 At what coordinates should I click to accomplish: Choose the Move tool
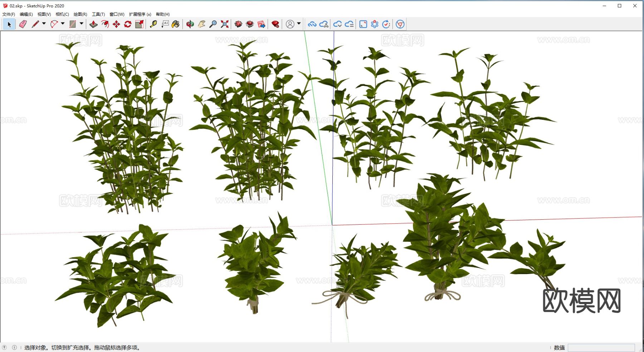point(116,24)
